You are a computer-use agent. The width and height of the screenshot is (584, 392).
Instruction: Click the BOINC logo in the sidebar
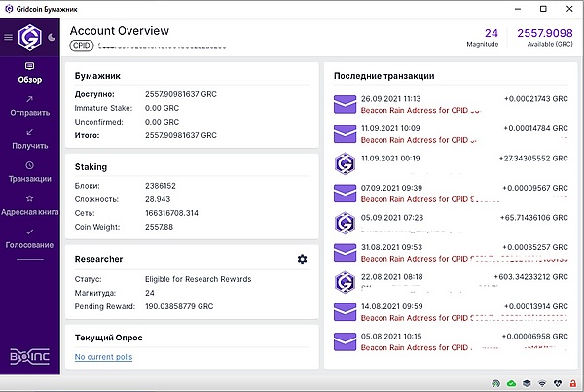pyautogui.click(x=30, y=357)
